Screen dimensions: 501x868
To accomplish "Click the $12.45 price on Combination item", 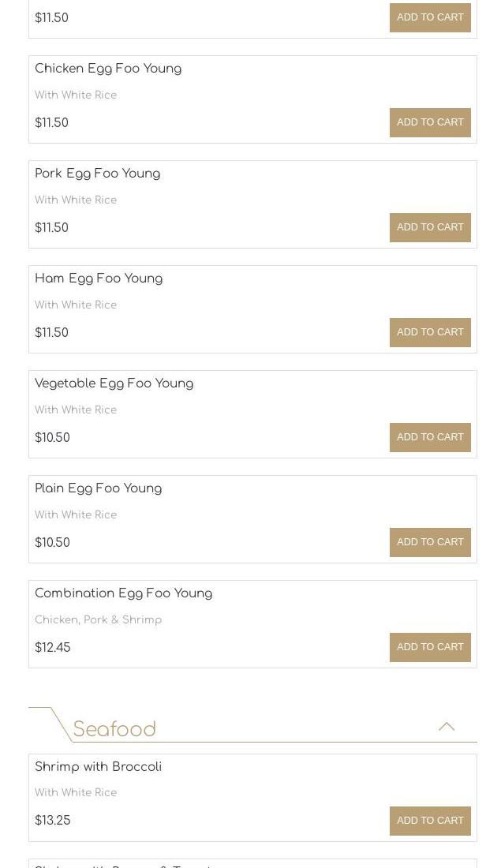I will [x=53, y=648].
